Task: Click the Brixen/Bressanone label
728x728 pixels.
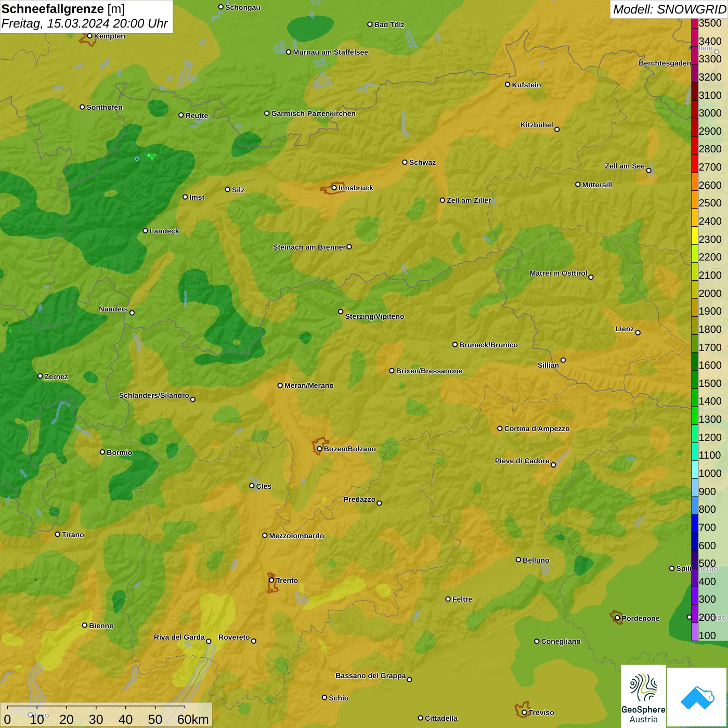Action: (x=429, y=371)
